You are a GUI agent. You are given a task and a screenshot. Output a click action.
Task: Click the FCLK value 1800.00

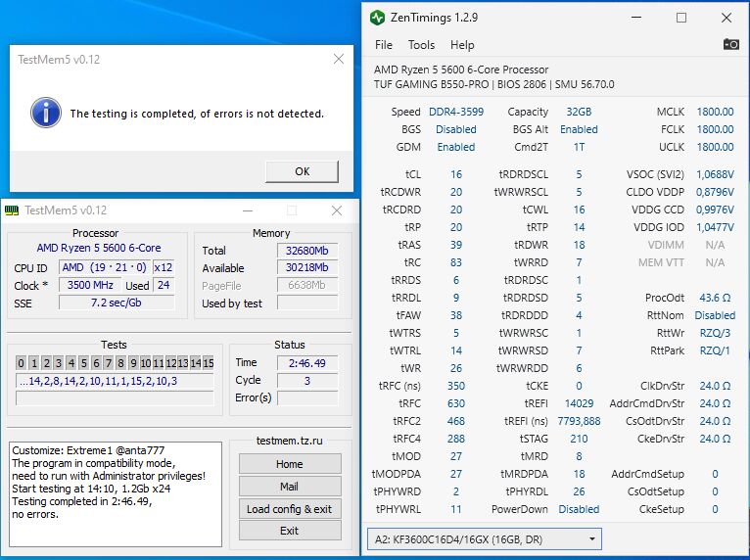click(x=715, y=129)
